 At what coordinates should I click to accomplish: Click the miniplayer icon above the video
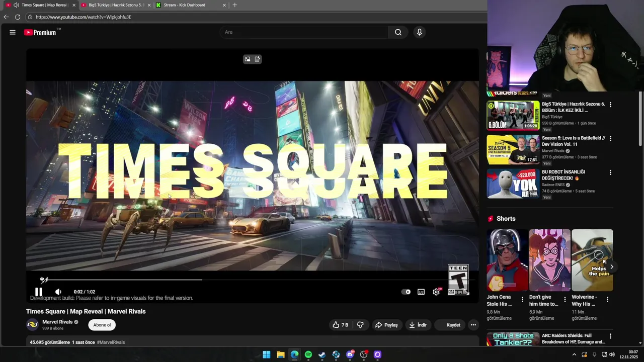click(248, 59)
